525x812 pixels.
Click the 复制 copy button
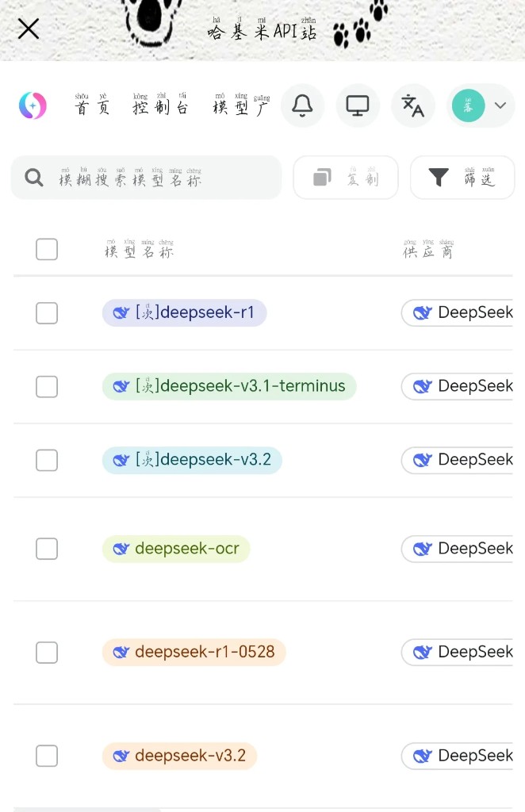[x=346, y=177]
